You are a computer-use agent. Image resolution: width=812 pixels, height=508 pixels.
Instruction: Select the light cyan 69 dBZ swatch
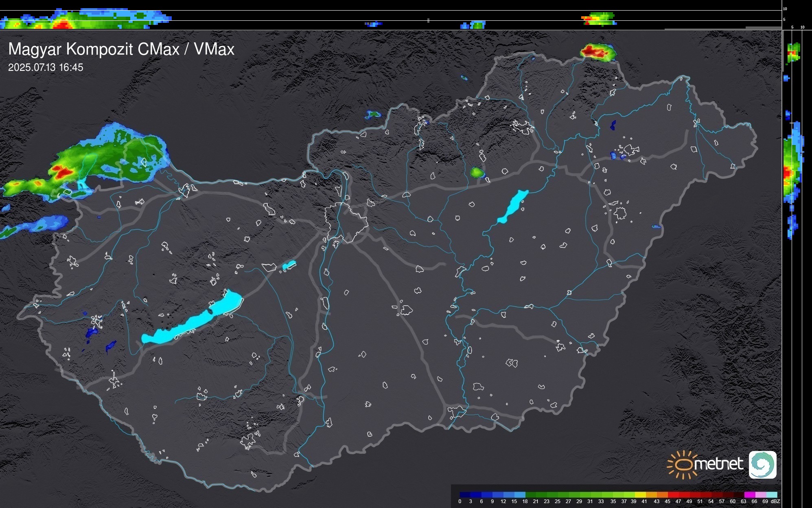point(771,495)
